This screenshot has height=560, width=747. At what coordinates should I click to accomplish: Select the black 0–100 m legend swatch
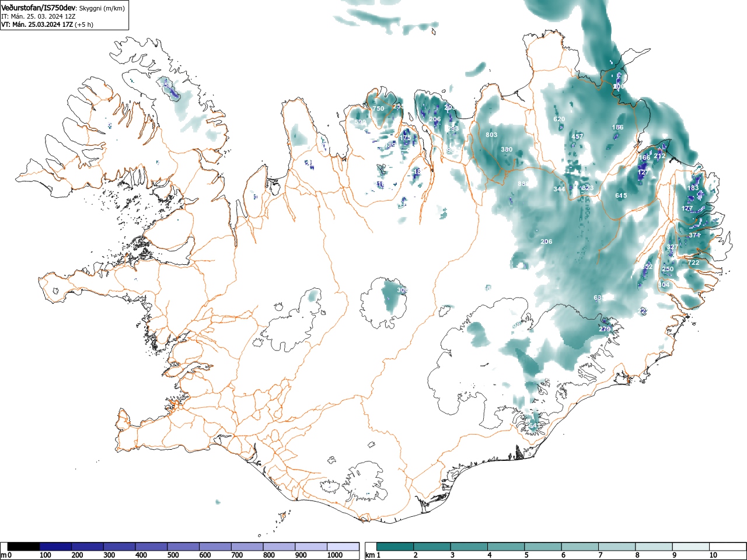24,547
